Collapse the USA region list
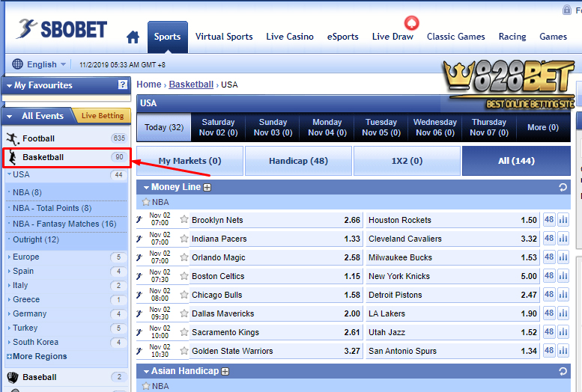Image resolution: width=582 pixels, height=392 pixels. pos(9,174)
